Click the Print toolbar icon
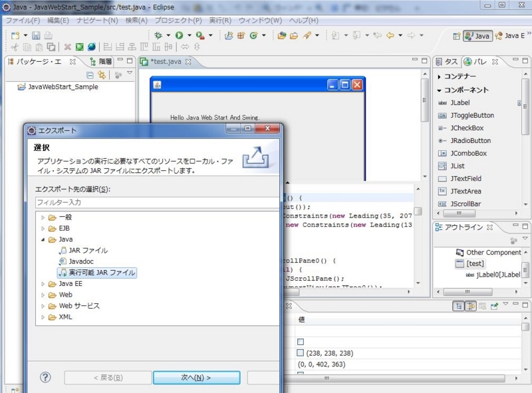 48,35
